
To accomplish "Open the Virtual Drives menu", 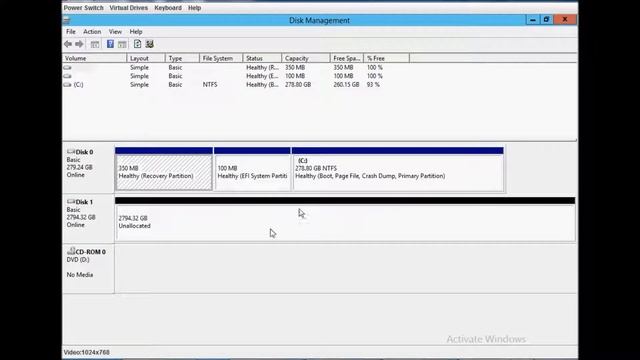I will click(x=129, y=8).
